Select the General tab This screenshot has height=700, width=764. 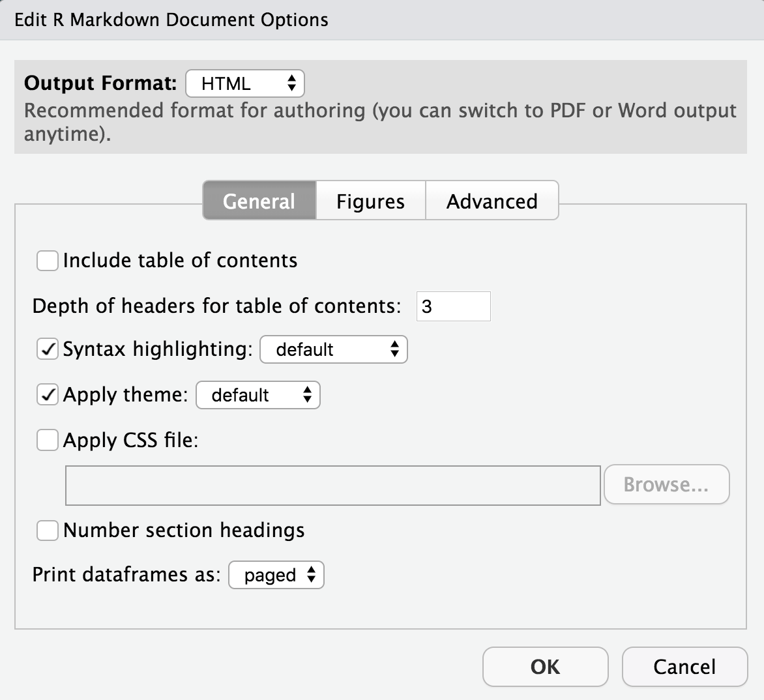click(259, 201)
